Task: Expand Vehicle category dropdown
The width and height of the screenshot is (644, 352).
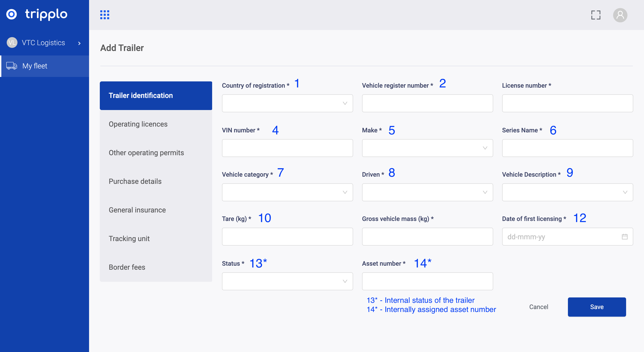Action: [287, 192]
